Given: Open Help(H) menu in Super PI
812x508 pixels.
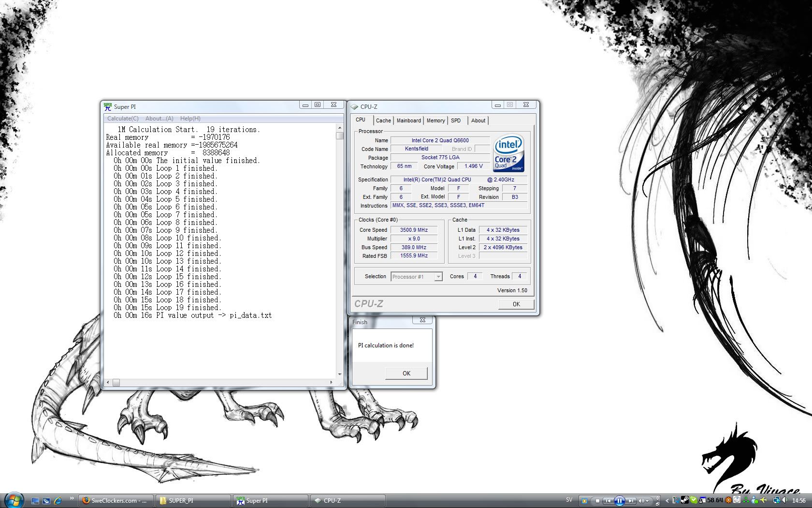Looking at the screenshot, I should (x=190, y=119).
